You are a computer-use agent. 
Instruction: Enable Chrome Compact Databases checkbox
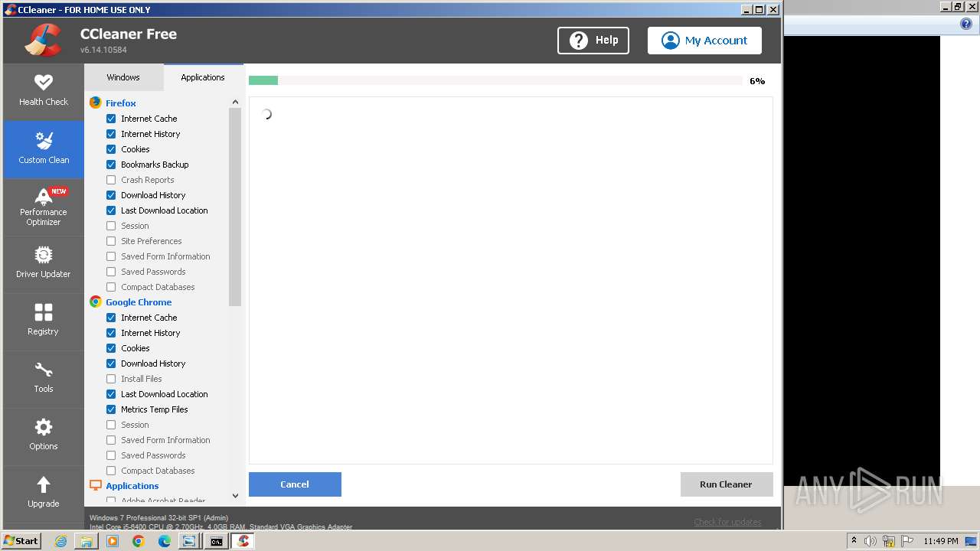click(111, 471)
